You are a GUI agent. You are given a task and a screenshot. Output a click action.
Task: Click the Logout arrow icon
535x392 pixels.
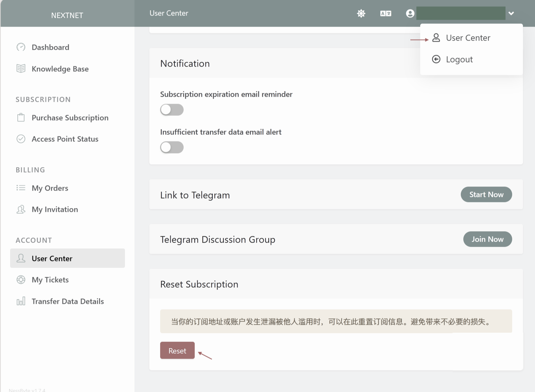436,59
